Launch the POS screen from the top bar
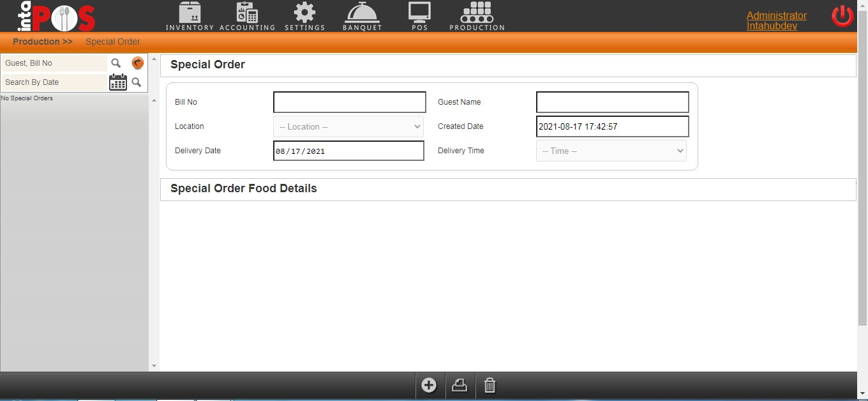The height and width of the screenshot is (401, 868). pos(419,17)
